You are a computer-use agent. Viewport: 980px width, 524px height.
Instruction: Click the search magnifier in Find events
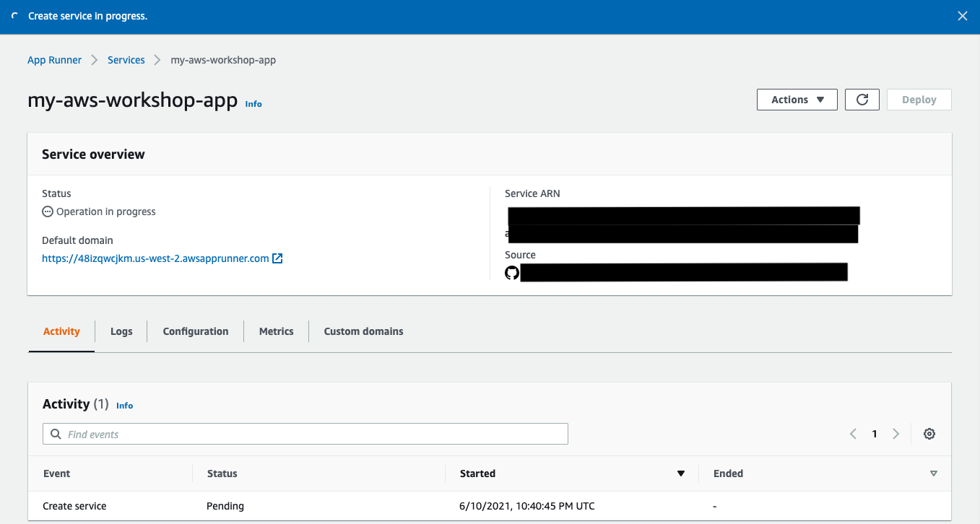click(56, 435)
